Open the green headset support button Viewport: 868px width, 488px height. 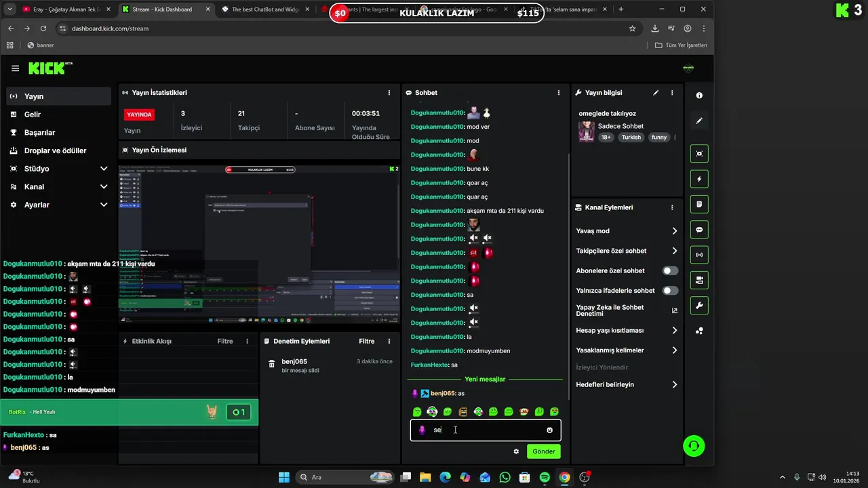694,446
